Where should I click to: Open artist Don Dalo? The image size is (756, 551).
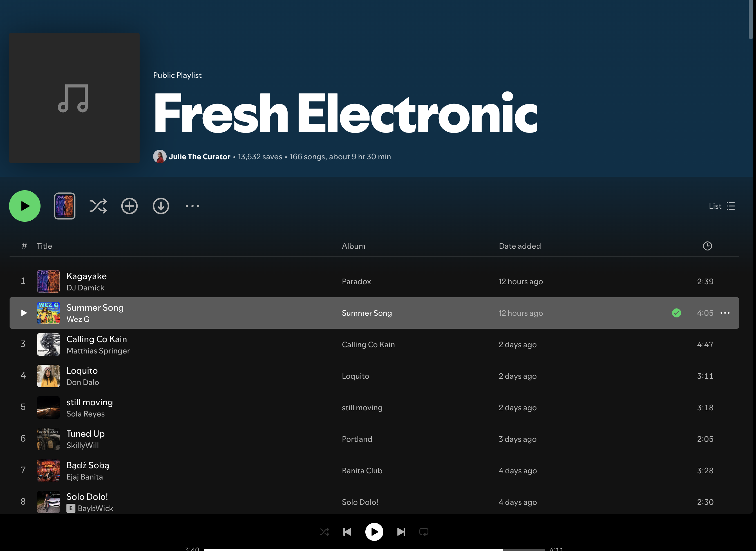(82, 382)
